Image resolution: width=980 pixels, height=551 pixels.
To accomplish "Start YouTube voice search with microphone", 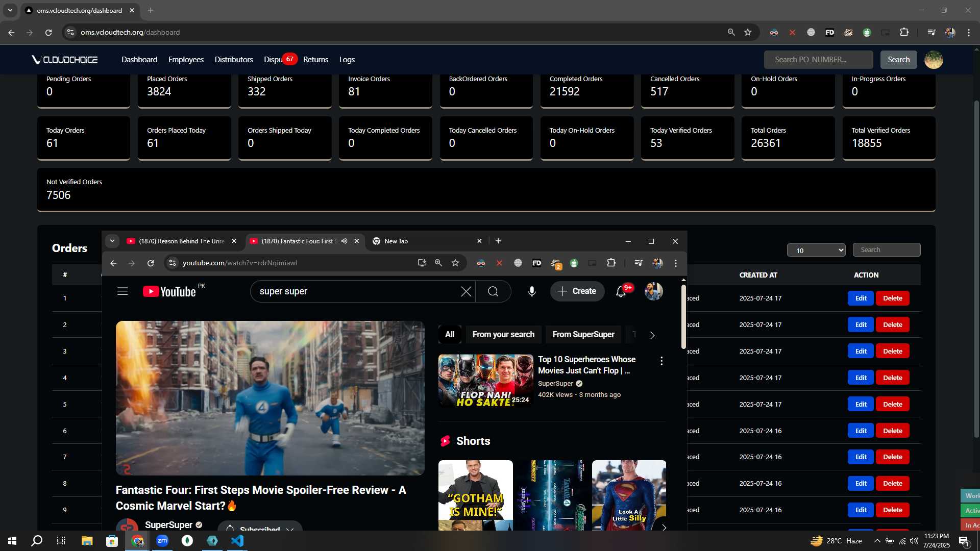I will pos(531,291).
